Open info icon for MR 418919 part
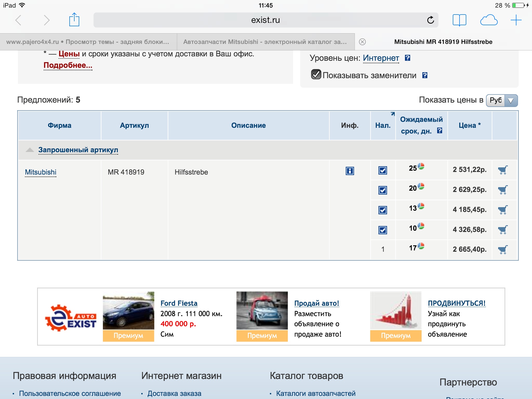 [350, 171]
